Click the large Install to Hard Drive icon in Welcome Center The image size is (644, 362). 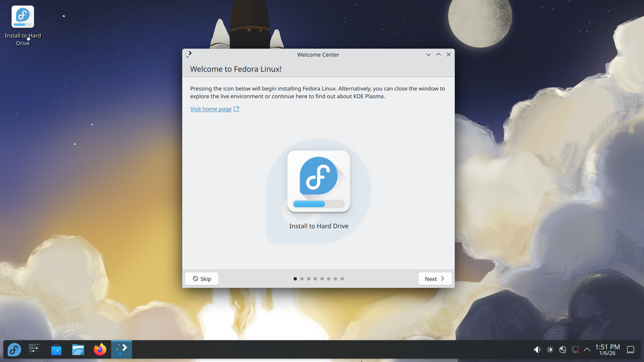[x=318, y=182]
